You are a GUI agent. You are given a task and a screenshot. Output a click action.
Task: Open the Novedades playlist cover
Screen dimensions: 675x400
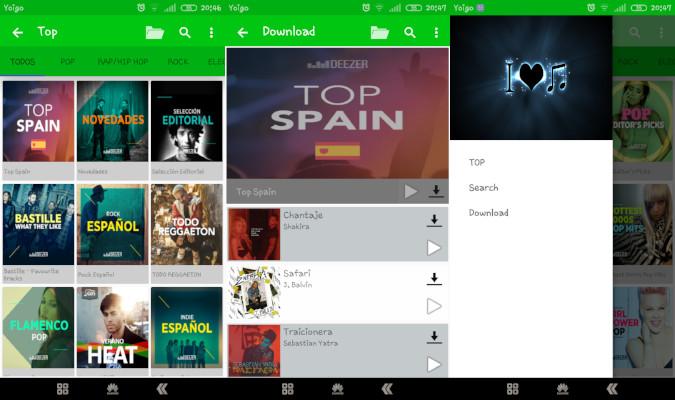coord(112,122)
